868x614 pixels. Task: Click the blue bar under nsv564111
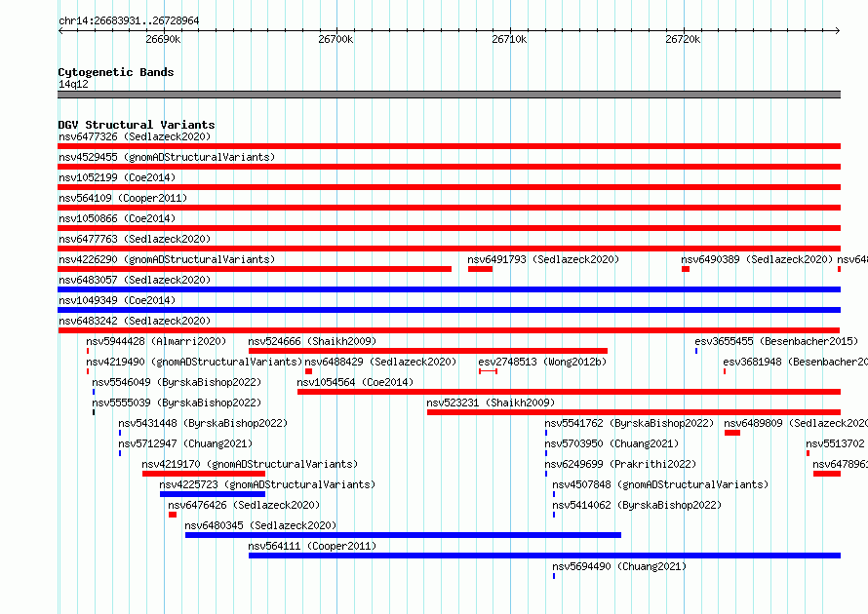pos(545,556)
